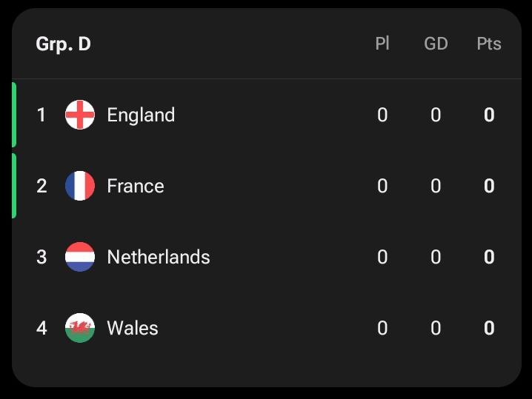Click France's goal difference value
The height and width of the screenshot is (399, 532).
click(x=436, y=186)
